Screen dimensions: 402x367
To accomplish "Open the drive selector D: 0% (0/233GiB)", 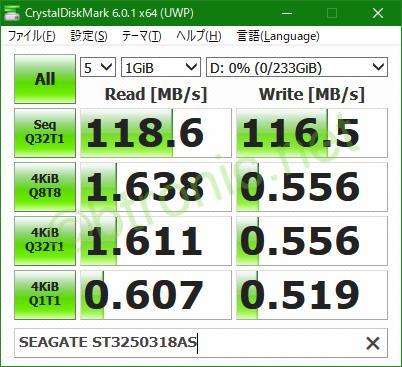I will (x=297, y=67).
